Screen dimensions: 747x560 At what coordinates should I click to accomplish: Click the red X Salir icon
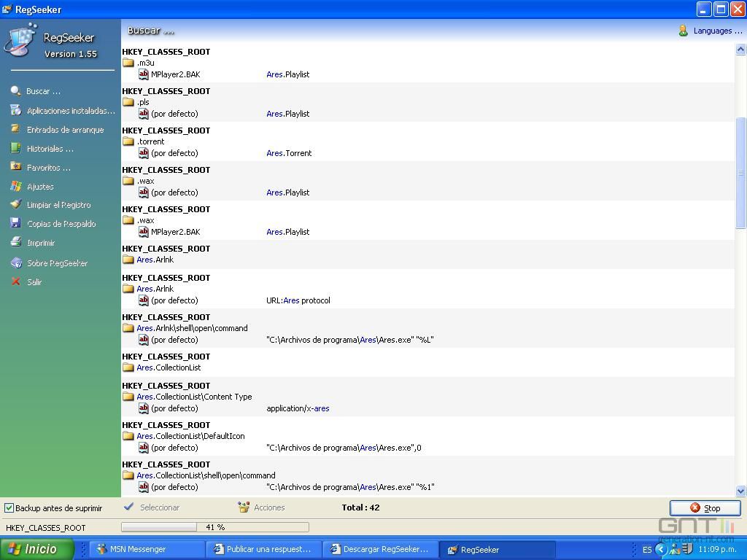16,281
